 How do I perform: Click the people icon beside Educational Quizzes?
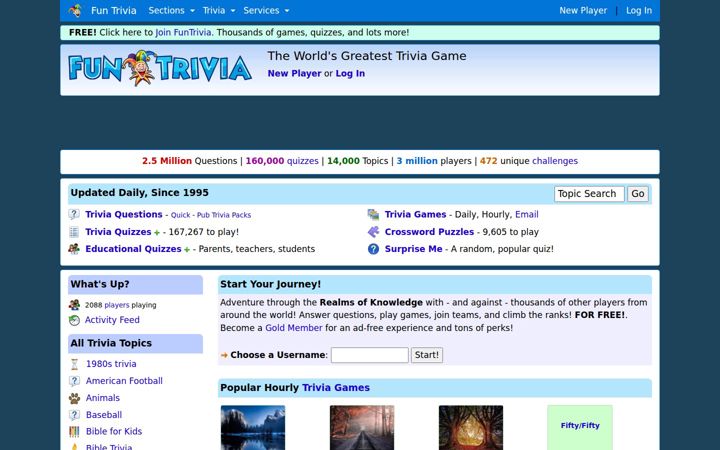tap(74, 249)
